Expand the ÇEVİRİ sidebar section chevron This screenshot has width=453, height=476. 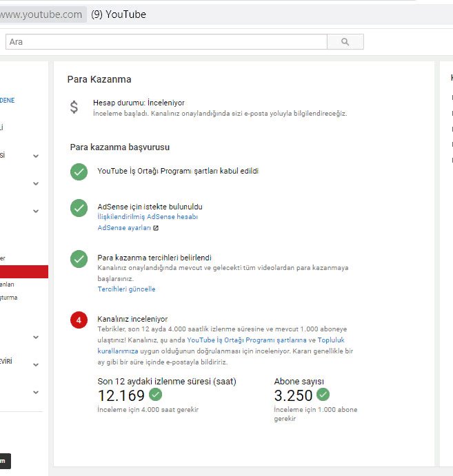tap(36, 365)
